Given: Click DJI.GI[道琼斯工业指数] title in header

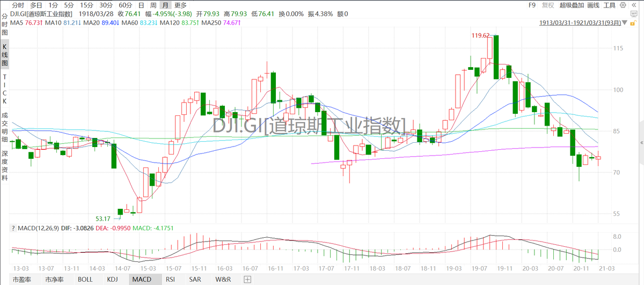Looking at the screenshot, I should pyautogui.click(x=42, y=14).
